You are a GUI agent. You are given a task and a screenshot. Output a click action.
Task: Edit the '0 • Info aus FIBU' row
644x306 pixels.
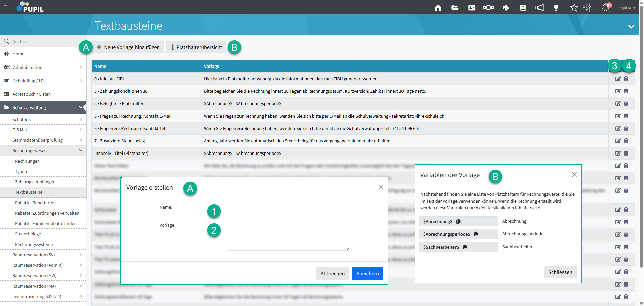pos(618,79)
